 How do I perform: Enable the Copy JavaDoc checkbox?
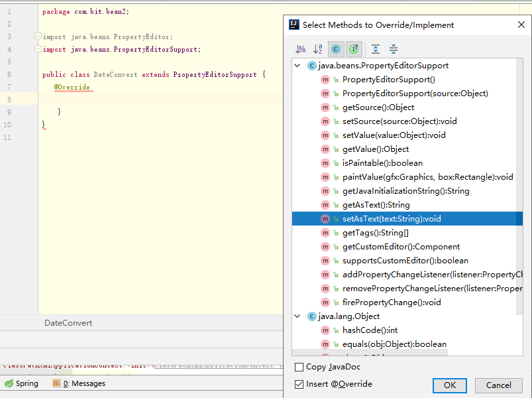click(x=299, y=367)
